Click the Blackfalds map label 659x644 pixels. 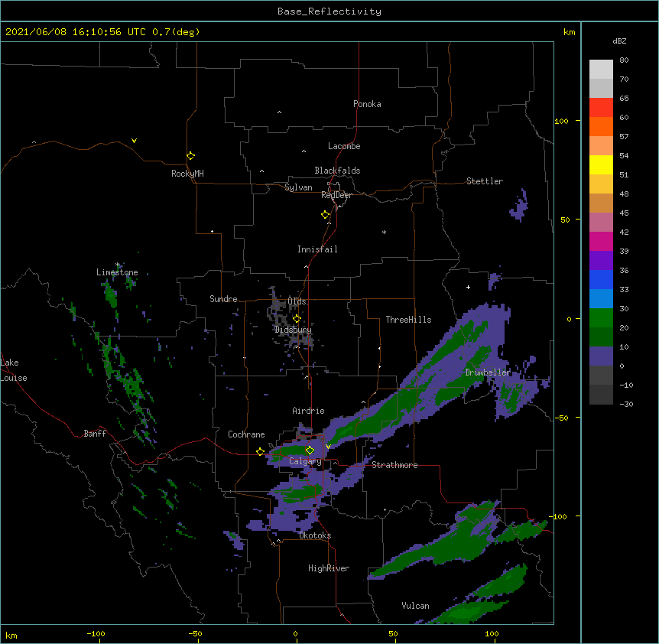coord(337,171)
